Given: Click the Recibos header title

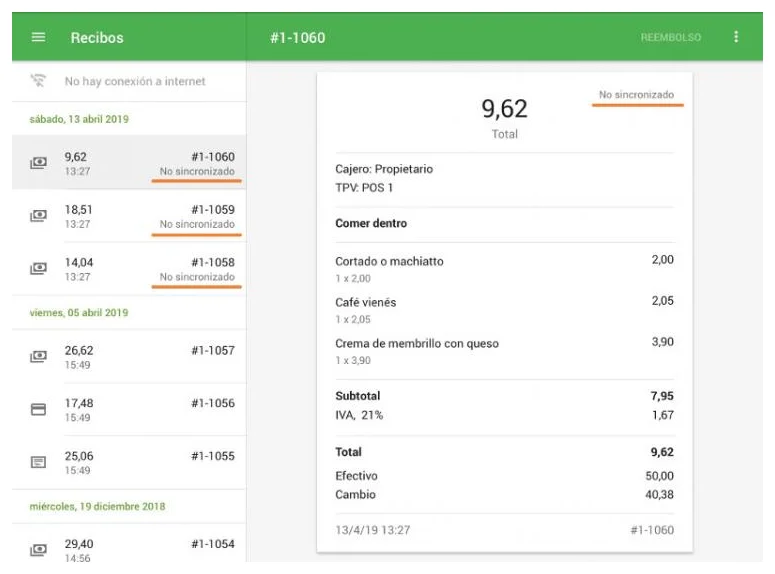Looking at the screenshot, I should (97, 38).
